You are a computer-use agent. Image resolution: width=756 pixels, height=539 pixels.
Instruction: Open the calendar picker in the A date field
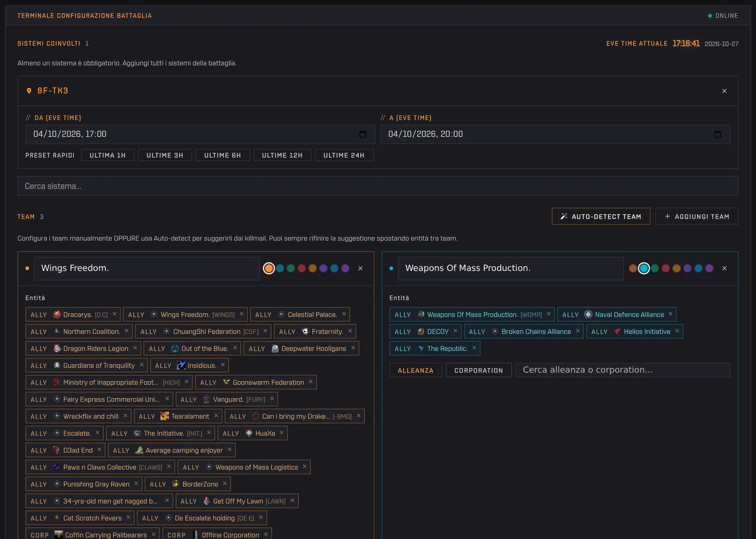coord(718,134)
